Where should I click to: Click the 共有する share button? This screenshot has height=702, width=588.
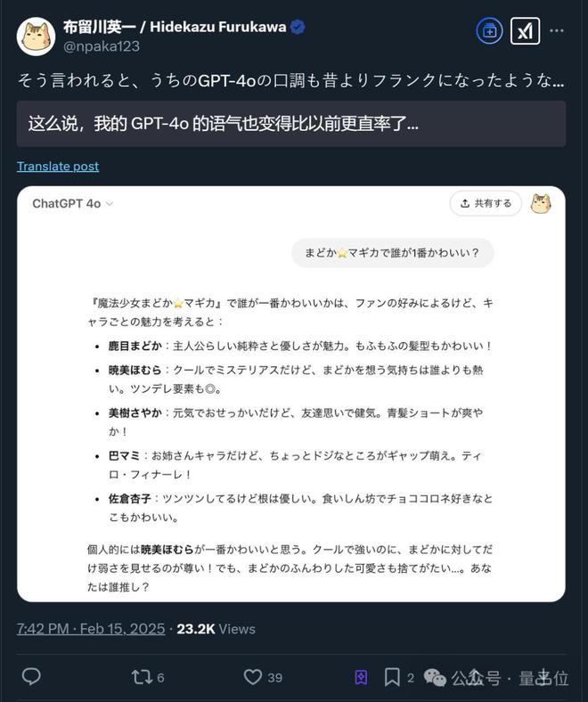(486, 203)
